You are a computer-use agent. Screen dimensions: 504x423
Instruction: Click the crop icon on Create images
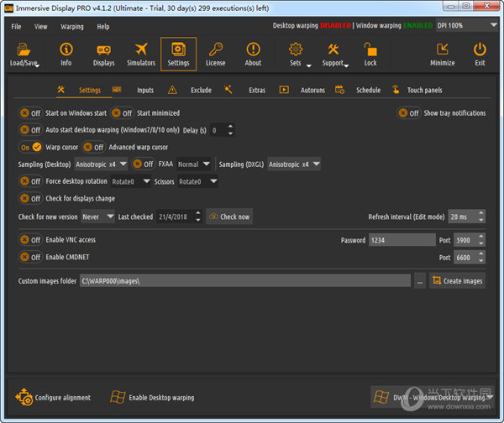(x=437, y=280)
